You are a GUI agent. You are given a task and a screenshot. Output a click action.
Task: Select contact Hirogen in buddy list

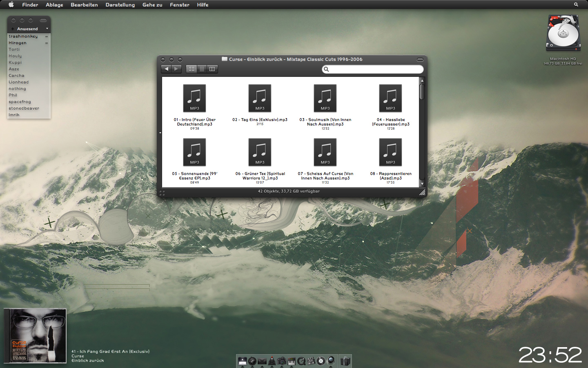[29, 43]
